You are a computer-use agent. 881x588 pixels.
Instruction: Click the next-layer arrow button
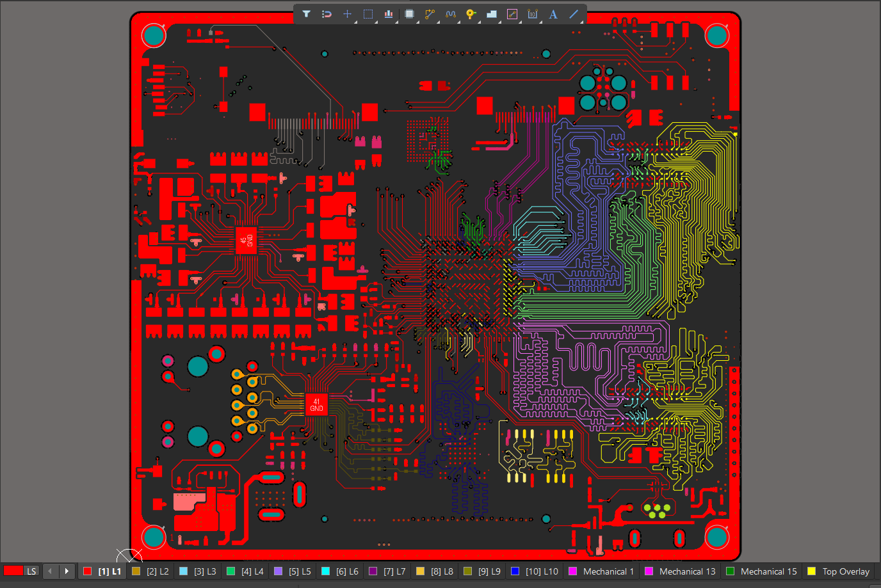coord(67,571)
